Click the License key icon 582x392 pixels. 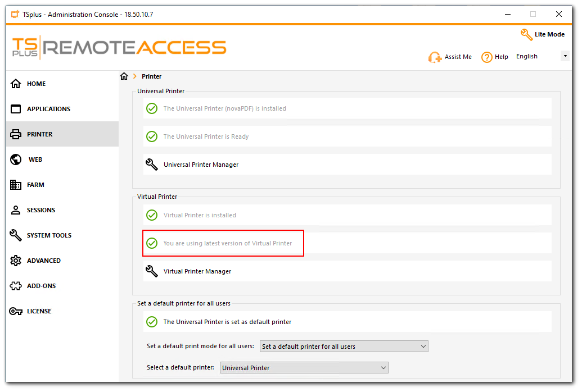click(x=15, y=311)
